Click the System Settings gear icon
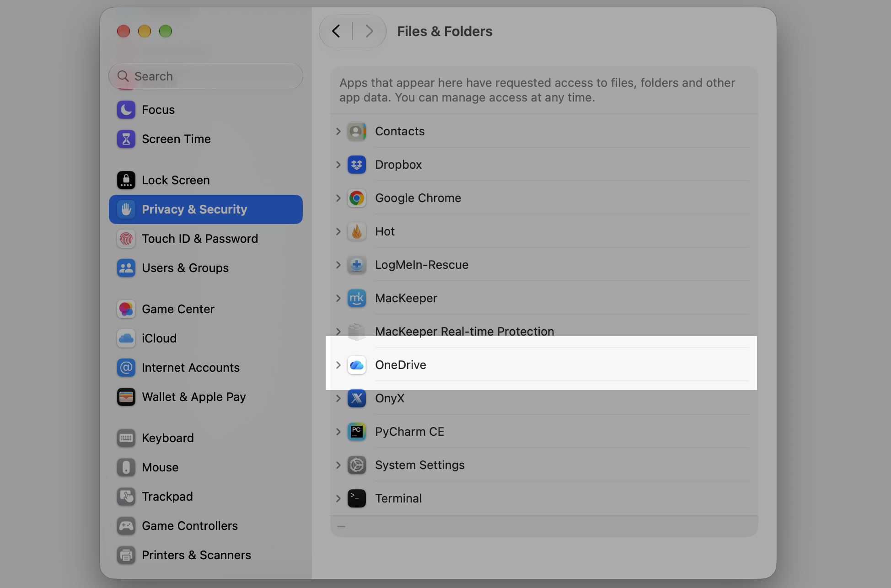Screen dimensions: 891x588 pos(357,465)
